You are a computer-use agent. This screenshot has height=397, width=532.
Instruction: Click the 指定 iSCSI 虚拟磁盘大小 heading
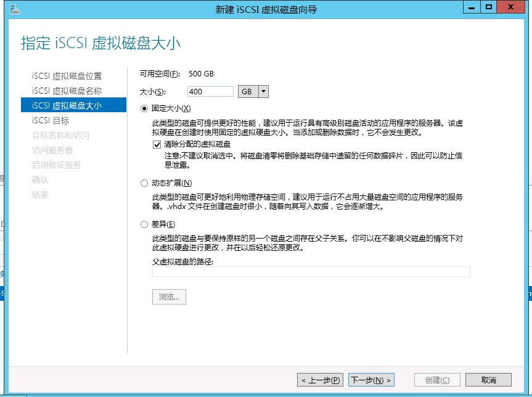(x=100, y=43)
